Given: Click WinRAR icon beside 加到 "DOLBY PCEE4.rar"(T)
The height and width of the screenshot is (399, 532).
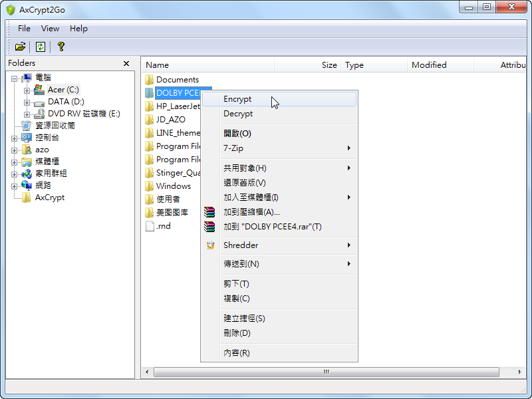Looking at the screenshot, I should coord(209,227).
